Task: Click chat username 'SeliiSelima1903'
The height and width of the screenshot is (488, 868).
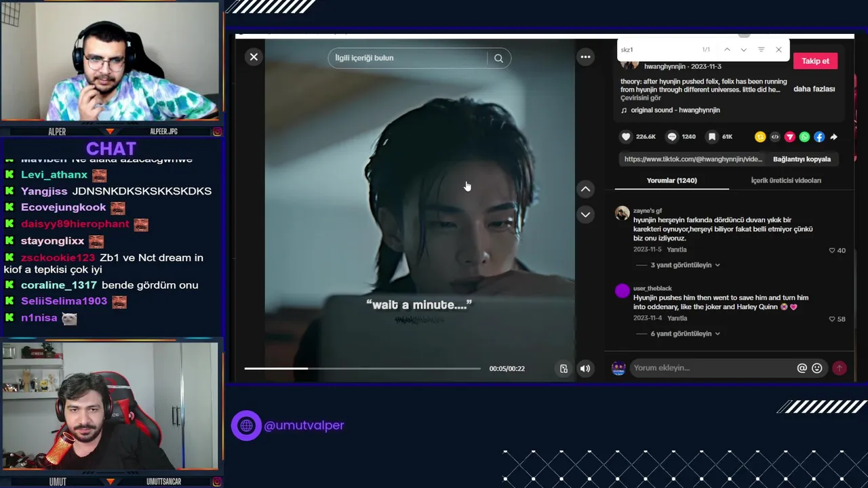Action: pyautogui.click(x=64, y=301)
